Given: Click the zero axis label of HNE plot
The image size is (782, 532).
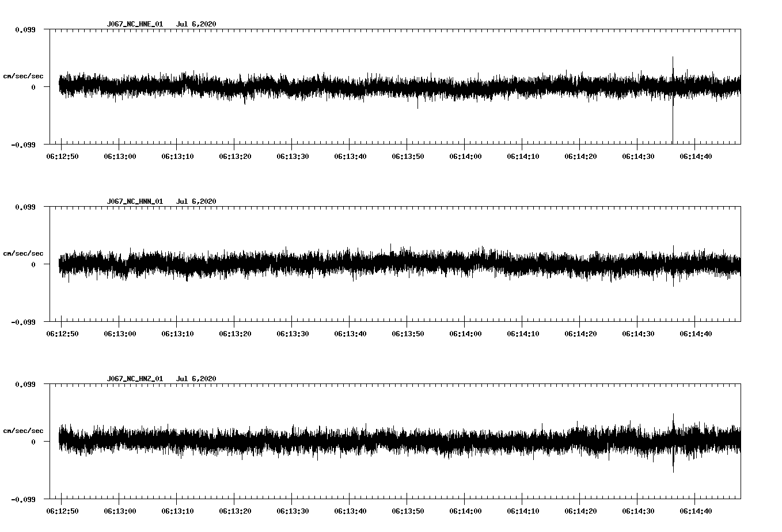Looking at the screenshot, I should point(33,88).
